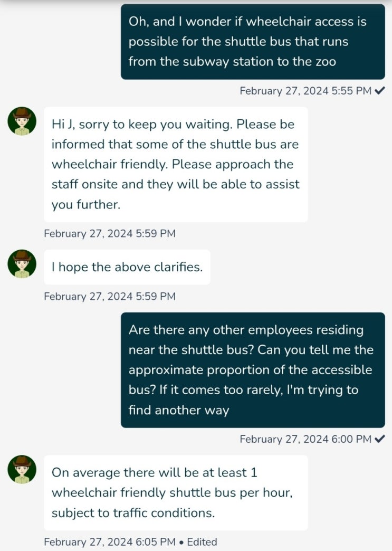Click the read checkmark after 6:00 PM
The image size is (392, 551).
coord(380,439)
